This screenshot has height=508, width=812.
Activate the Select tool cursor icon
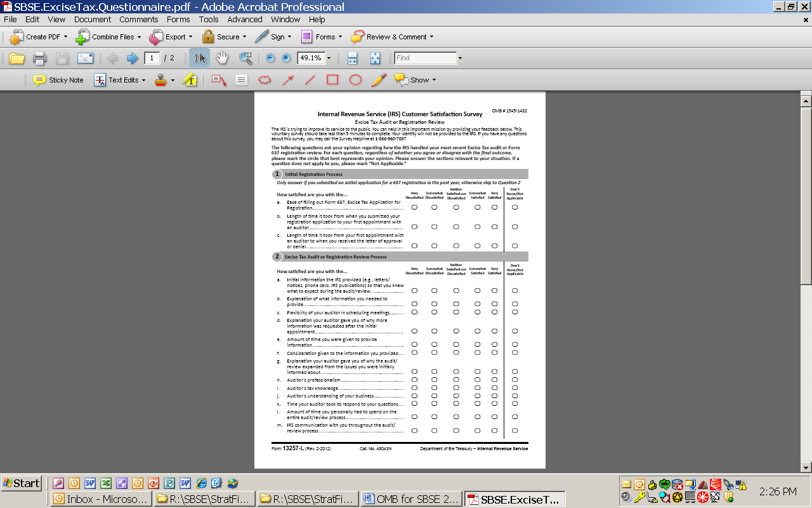pyautogui.click(x=199, y=58)
